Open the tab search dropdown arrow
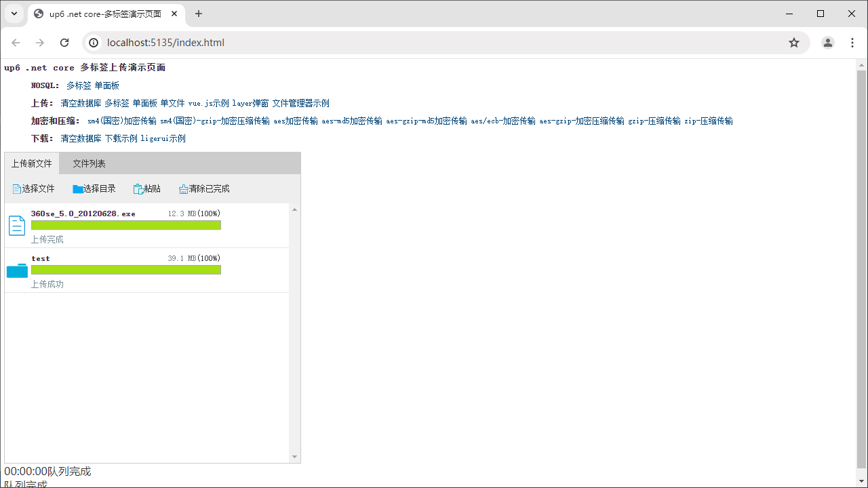 [14, 14]
